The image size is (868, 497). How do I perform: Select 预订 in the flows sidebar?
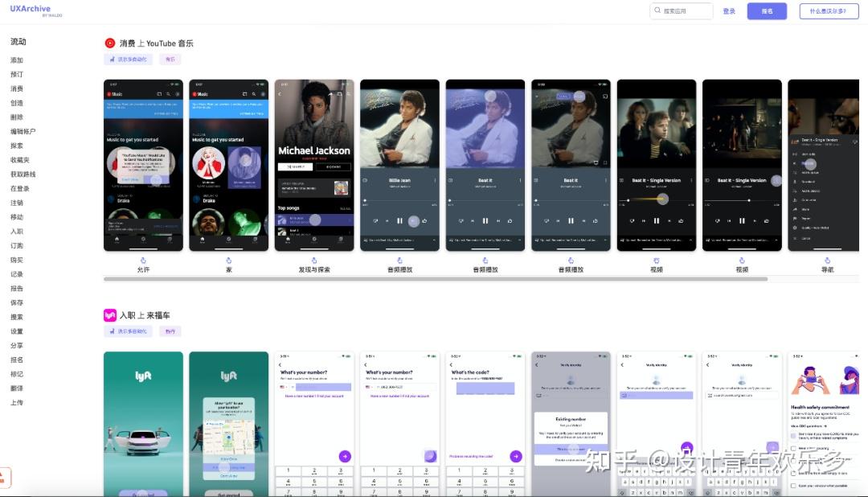(17, 74)
